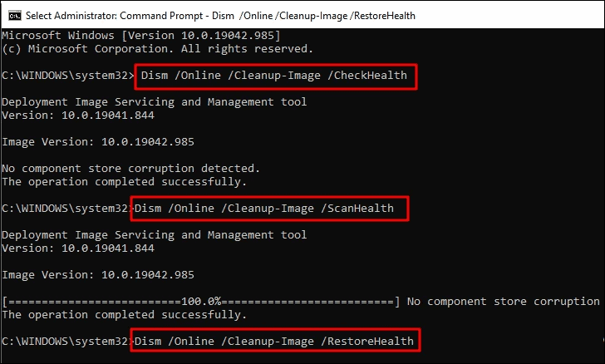
Task: Click the 'Dism /Online /Cleanup-Image /RestoreHealth' command
Action: point(274,342)
